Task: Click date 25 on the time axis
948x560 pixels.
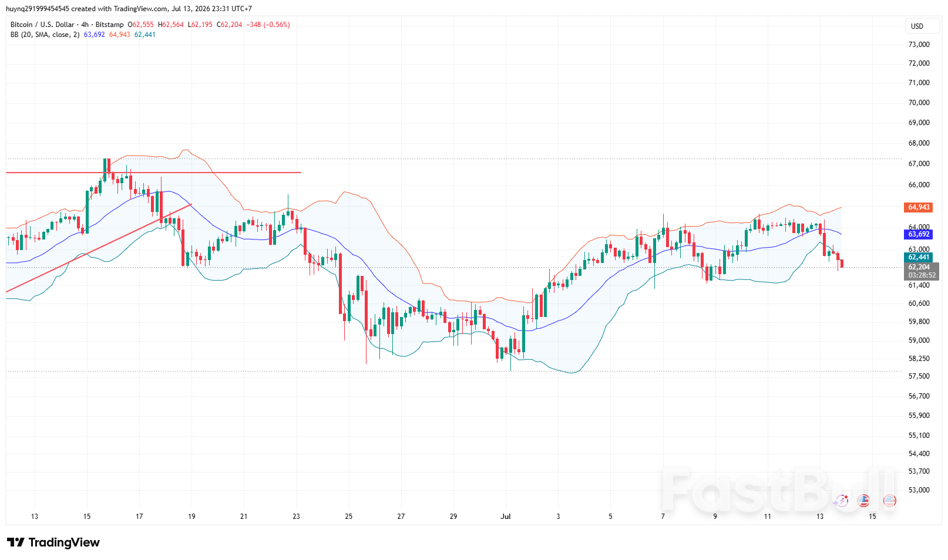Action: [349, 517]
